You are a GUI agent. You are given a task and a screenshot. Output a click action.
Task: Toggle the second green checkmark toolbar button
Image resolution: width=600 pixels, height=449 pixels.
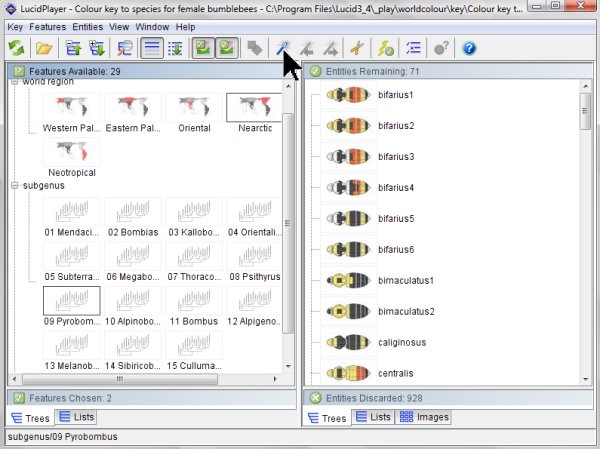pos(227,48)
